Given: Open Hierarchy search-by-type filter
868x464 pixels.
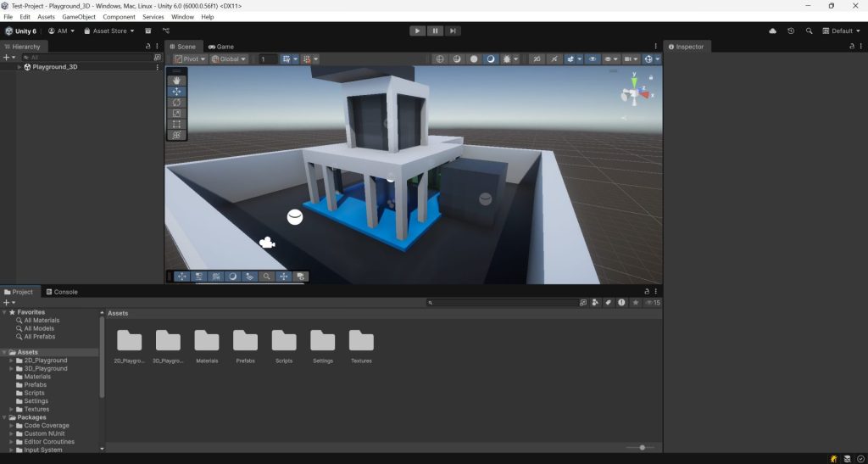Looking at the screenshot, I should point(157,58).
